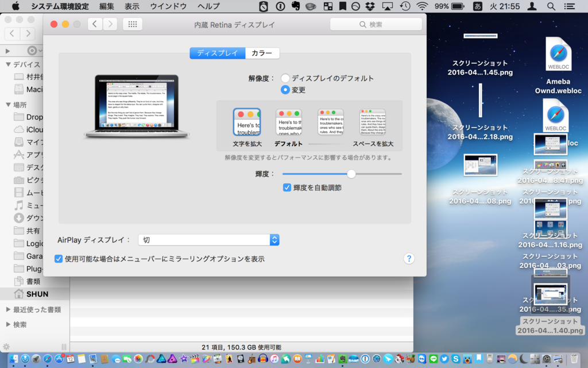Open the 表示 menu
Viewport: 588px width, 368px height.
[132, 6]
